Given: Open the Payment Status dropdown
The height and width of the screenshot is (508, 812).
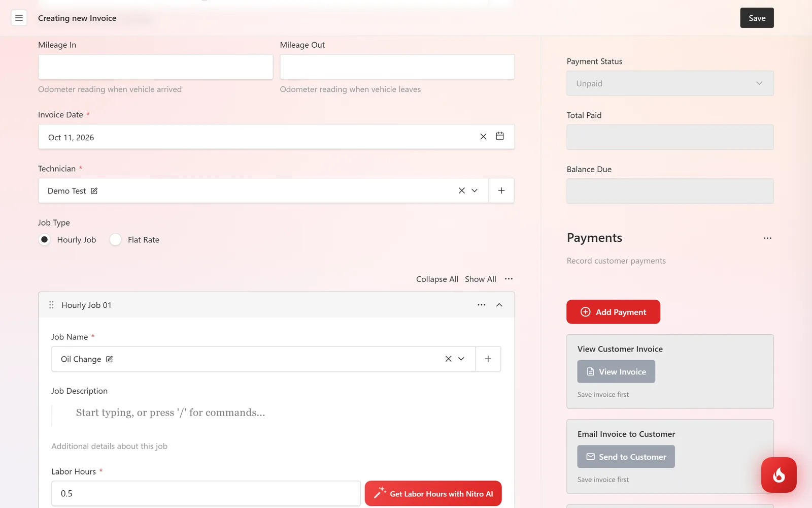Looking at the screenshot, I should 670,83.
